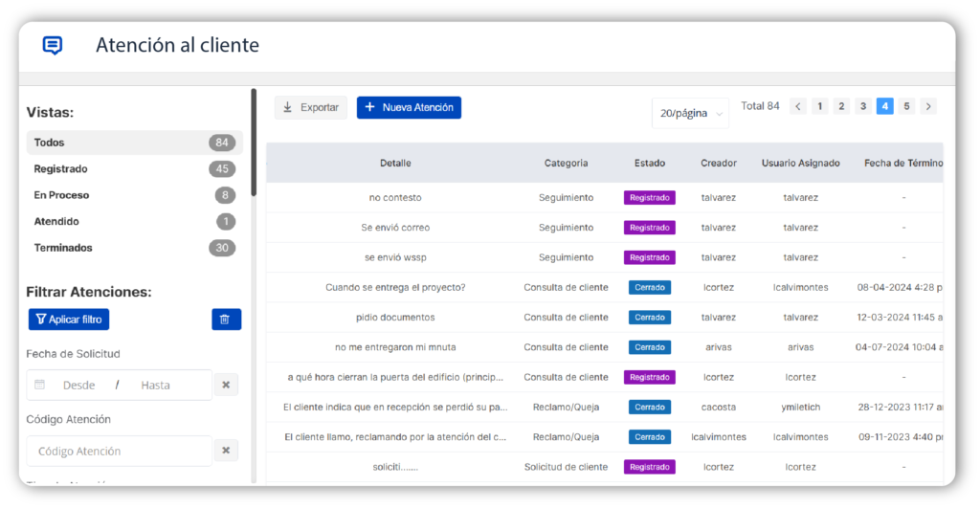Go to the previous page arrow
This screenshot has width=980, height=508.
point(798,106)
